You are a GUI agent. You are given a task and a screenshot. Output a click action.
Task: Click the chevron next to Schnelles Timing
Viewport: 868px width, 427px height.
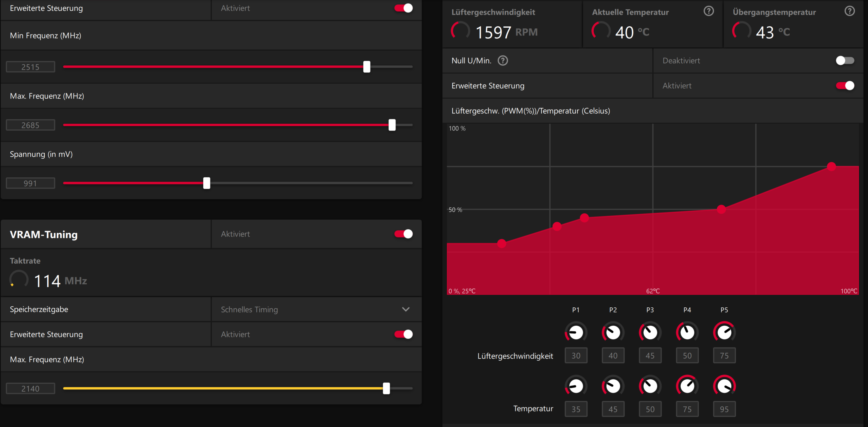coord(406,309)
